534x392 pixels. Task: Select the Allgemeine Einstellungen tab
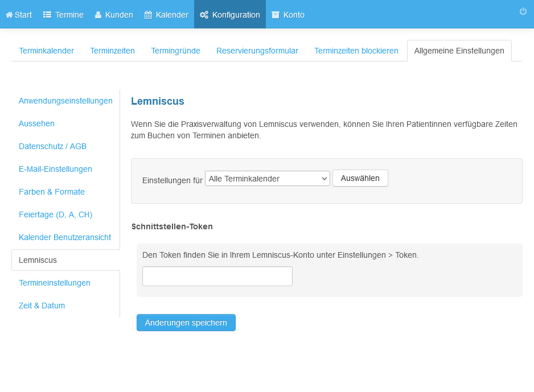[x=459, y=51]
